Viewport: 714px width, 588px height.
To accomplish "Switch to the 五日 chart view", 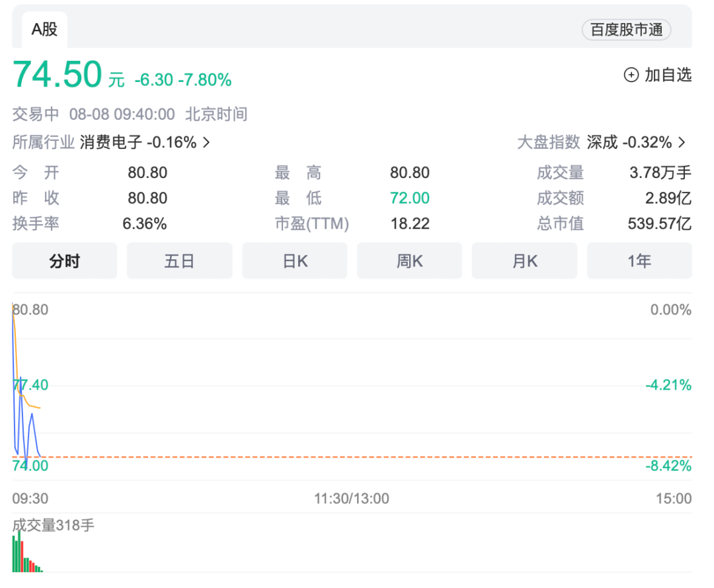I will [x=179, y=261].
